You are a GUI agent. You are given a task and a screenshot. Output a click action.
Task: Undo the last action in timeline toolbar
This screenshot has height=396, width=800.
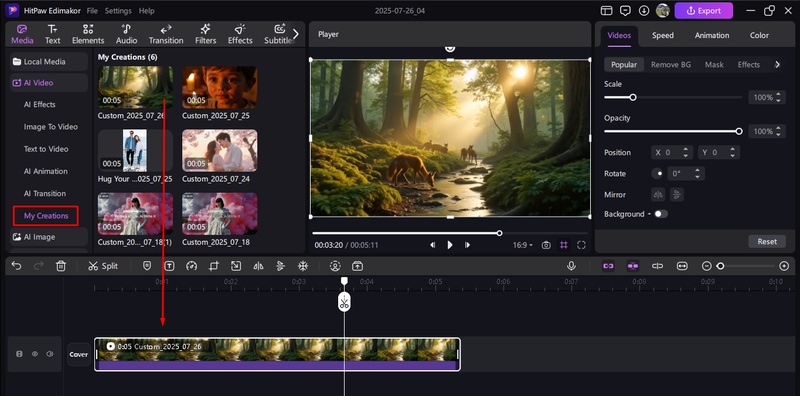tap(16, 266)
